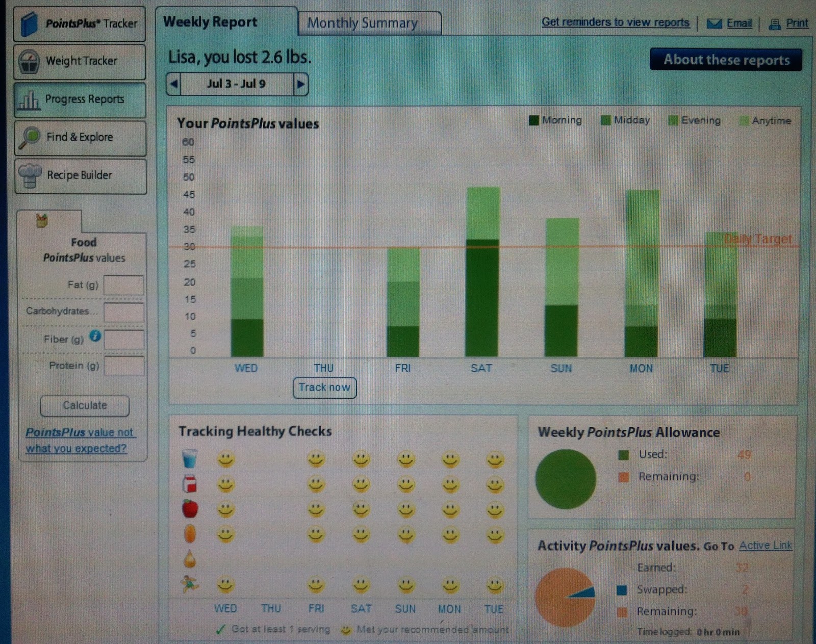This screenshot has width=816, height=644.
Task: Click the Progress Reports bar chart icon
Action: tap(29, 100)
